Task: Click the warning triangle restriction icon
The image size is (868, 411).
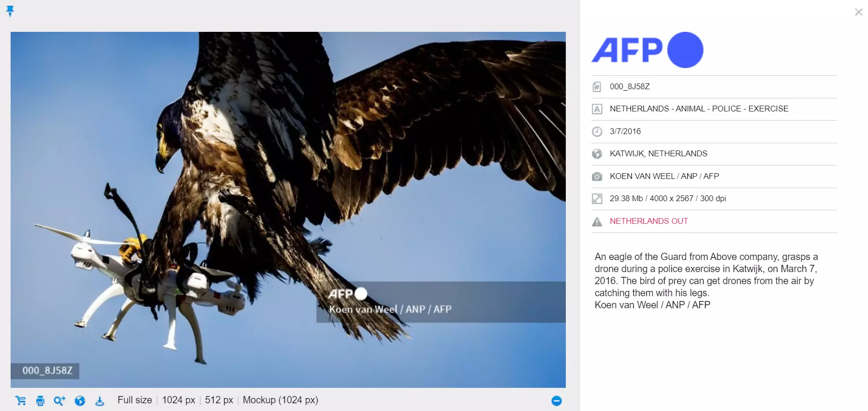Action: (597, 221)
